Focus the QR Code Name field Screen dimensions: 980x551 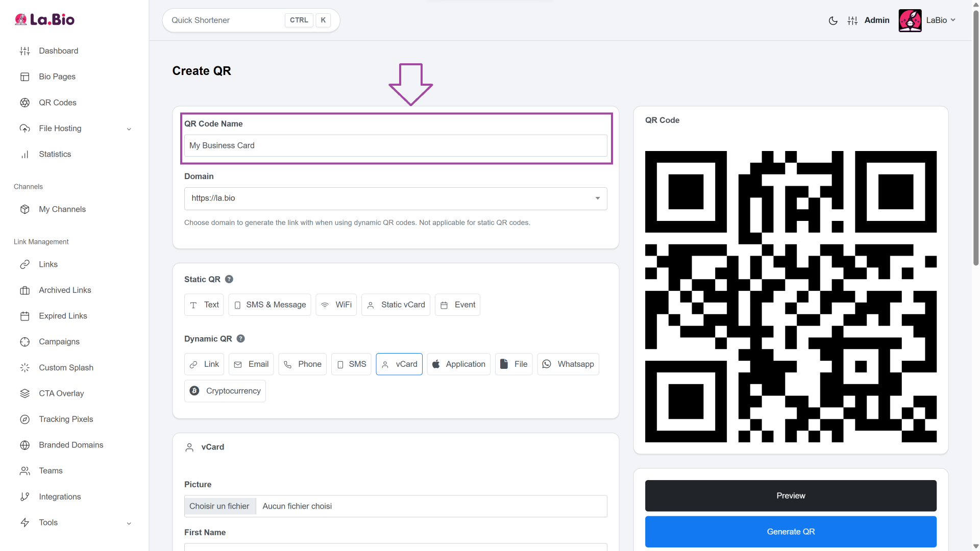click(396, 146)
